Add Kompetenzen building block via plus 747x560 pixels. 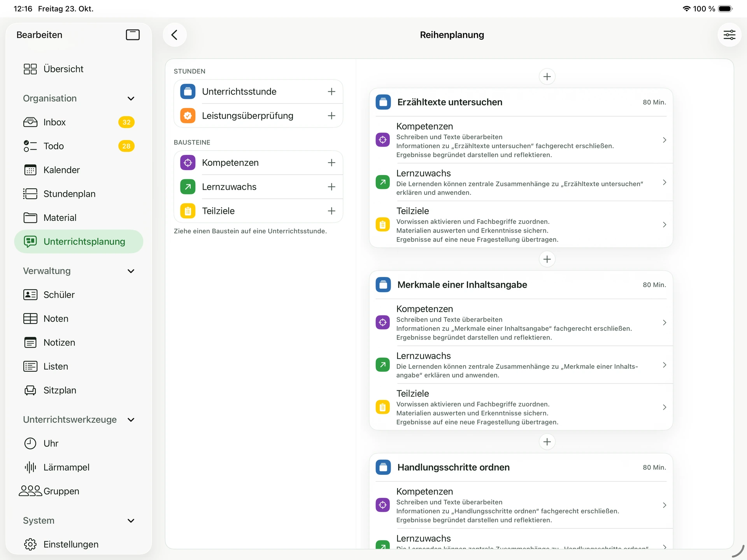coord(331,163)
